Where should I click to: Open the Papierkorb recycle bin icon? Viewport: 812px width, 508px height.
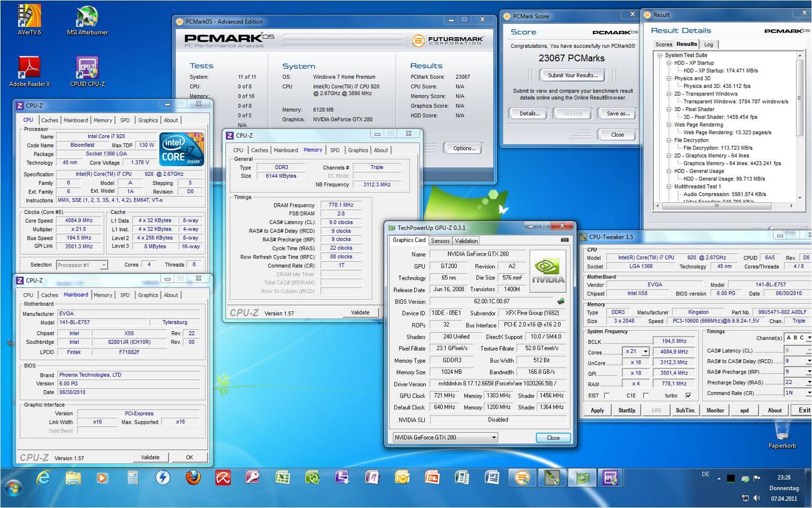click(x=782, y=435)
